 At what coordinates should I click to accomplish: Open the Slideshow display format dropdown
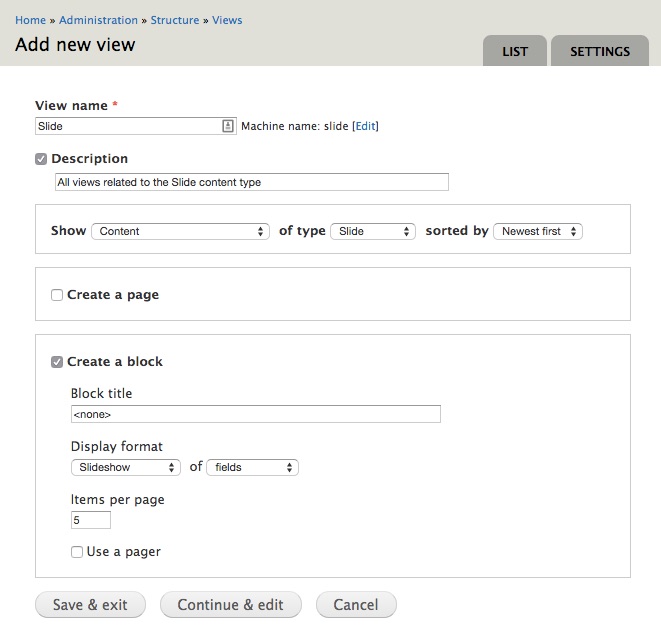(x=125, y=467)
